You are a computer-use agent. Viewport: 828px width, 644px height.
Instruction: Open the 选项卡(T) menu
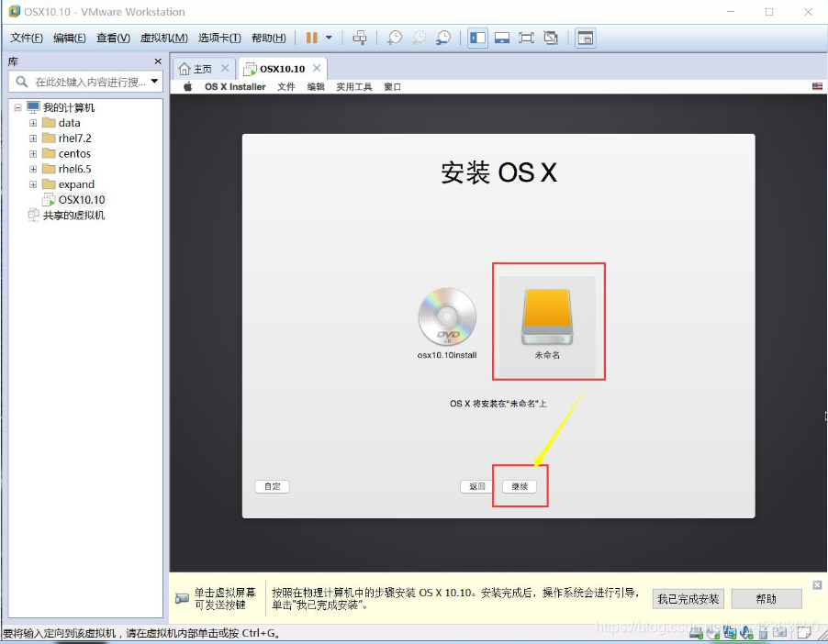coord(219,38)
